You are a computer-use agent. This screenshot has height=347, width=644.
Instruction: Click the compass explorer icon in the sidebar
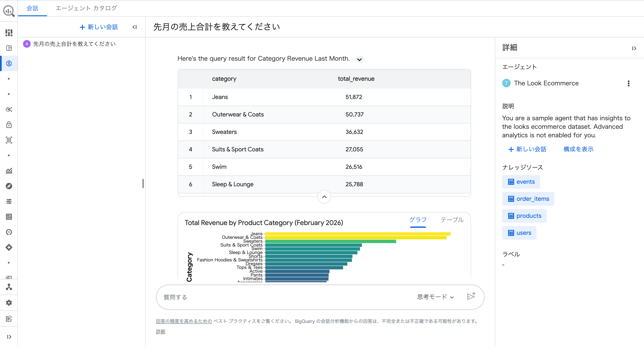click(9, 186)
